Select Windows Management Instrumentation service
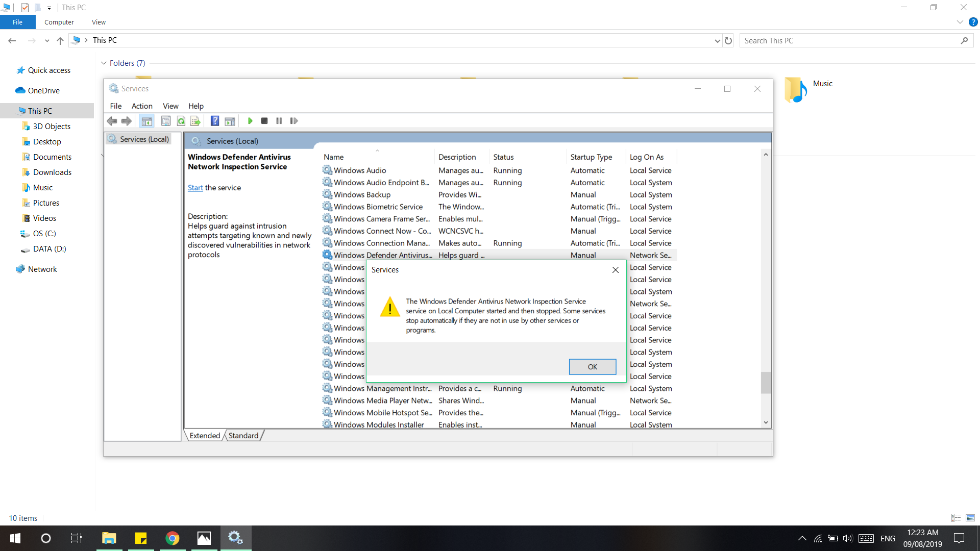 click(499, 389)
